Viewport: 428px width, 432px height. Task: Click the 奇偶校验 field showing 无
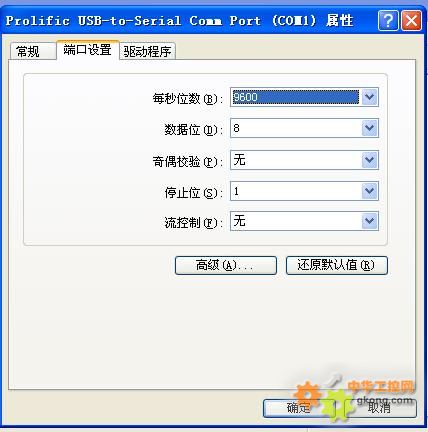click(296, 160)
